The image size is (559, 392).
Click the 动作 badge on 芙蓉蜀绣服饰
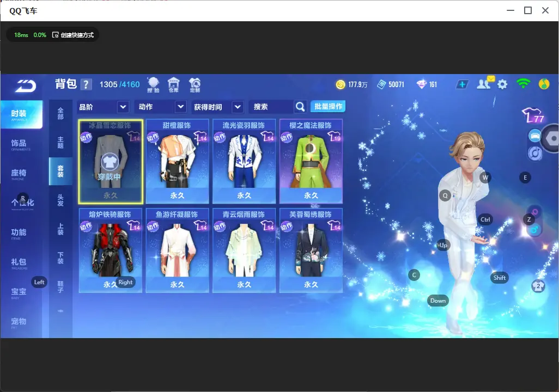tap(287, 226)
